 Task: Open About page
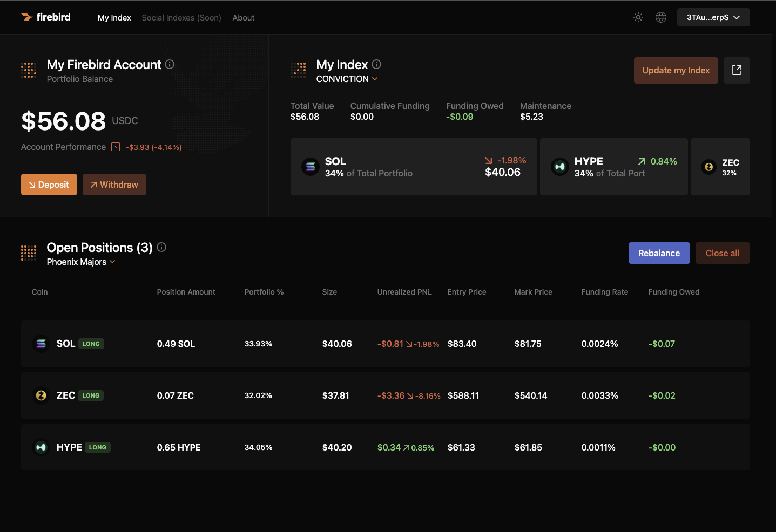pos(244,18)
